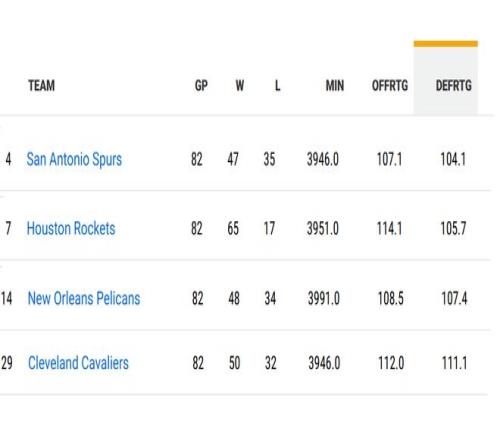Sort table by DEFRTG column header

454,86
